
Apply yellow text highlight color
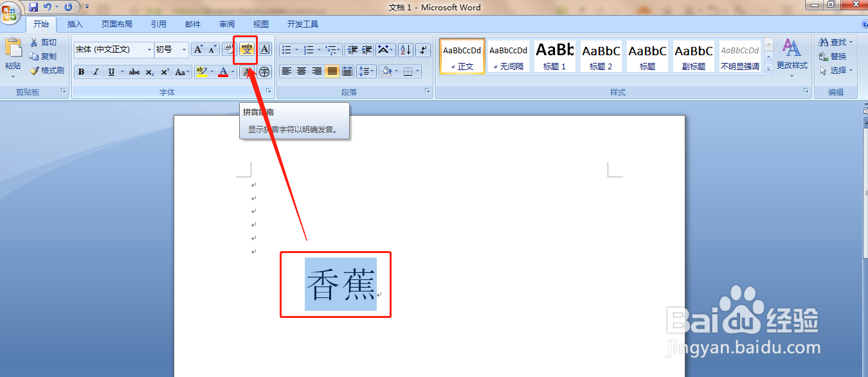point(201,72)
